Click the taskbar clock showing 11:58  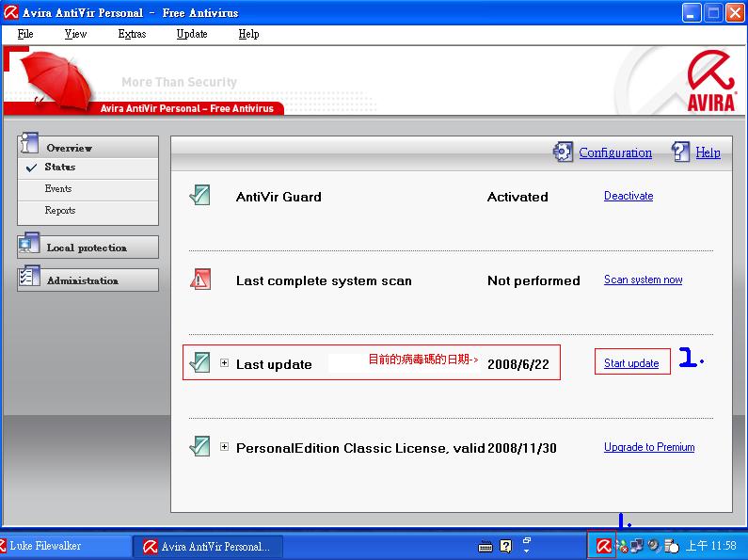[710, 546]
